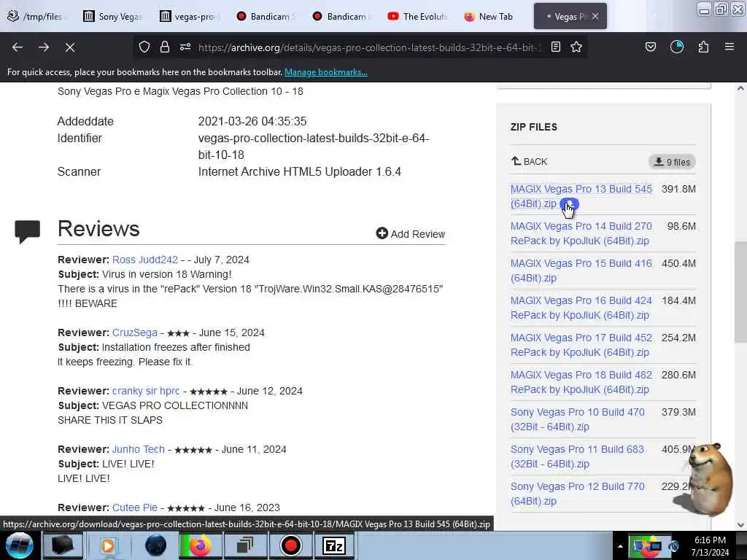This screenshot has width=747, height=560.
Task: Open reviewer cranky sir hprc profile
Action: [146, 391]
